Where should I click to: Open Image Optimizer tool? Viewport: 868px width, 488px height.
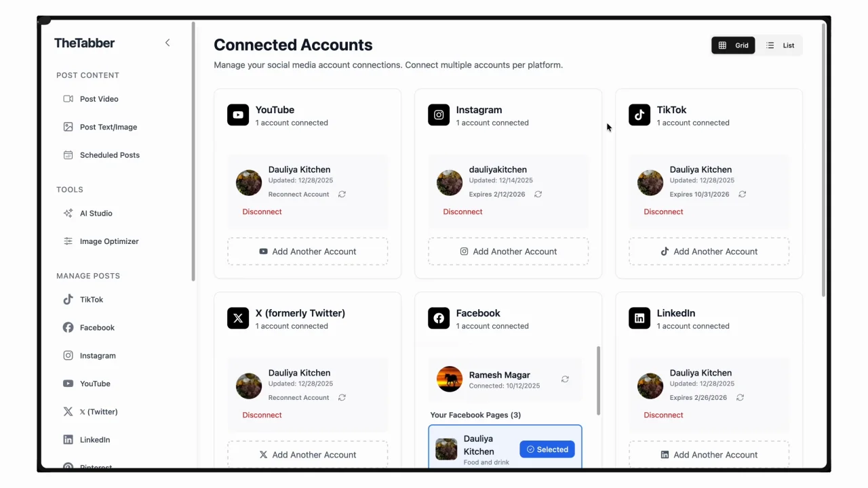click(108, 241)
